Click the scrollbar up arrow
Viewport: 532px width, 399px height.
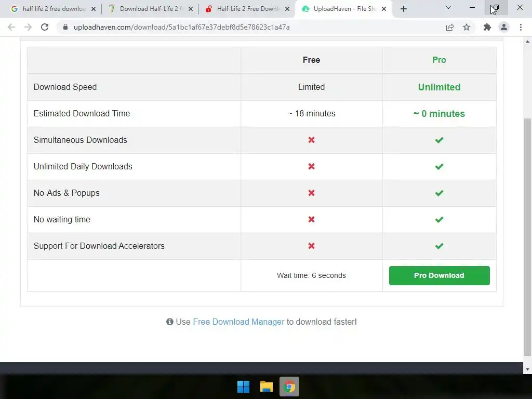(x=527, y=42)
